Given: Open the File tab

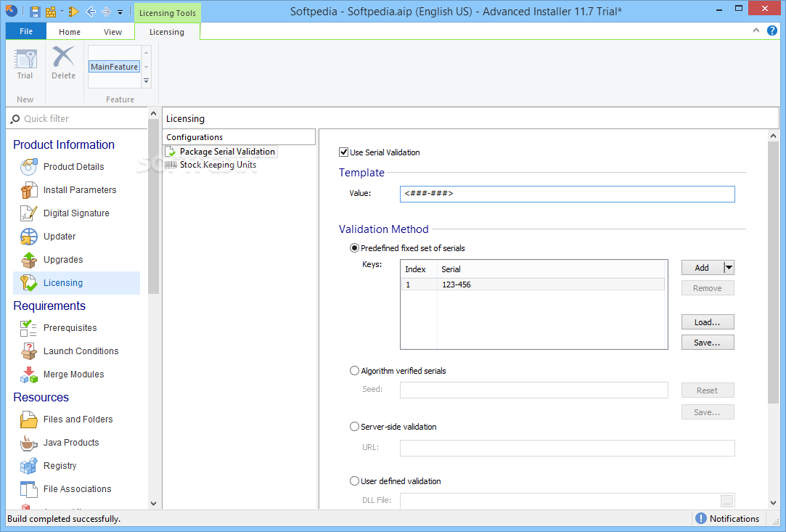Looking at the screenshot, I should [x=26, y=32].
